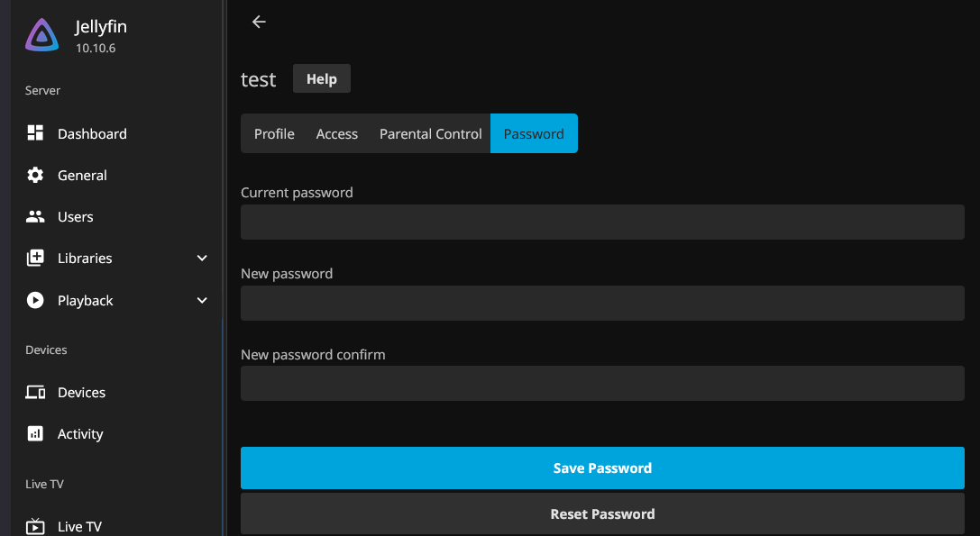The width and height of the screenshot is (980, 536).
Task: Expand the Playback submenu chevron
Action: (202, 301)
